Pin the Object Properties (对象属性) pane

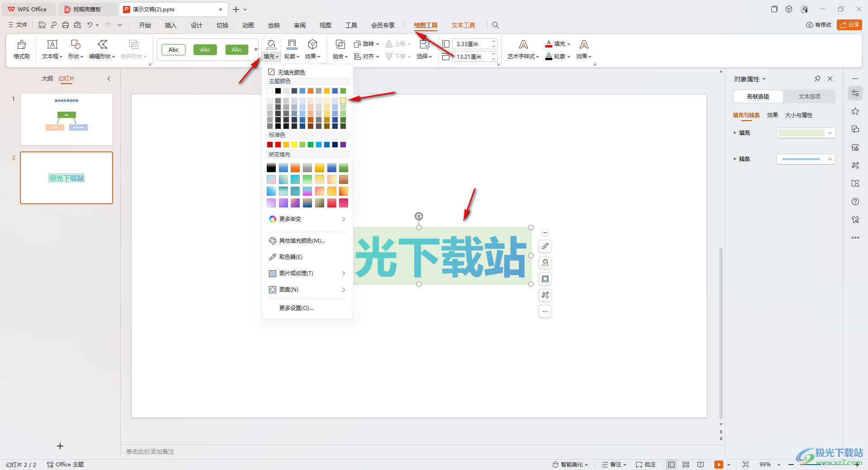(x=817, y=79)
